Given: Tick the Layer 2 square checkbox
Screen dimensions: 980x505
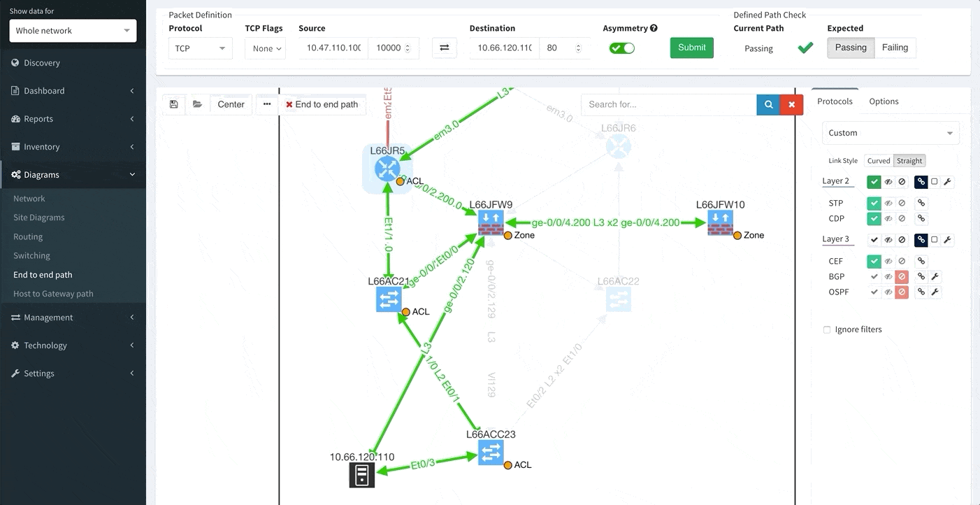Looking at the screenshot, I should pyautogui.click(x=935, y=182).
